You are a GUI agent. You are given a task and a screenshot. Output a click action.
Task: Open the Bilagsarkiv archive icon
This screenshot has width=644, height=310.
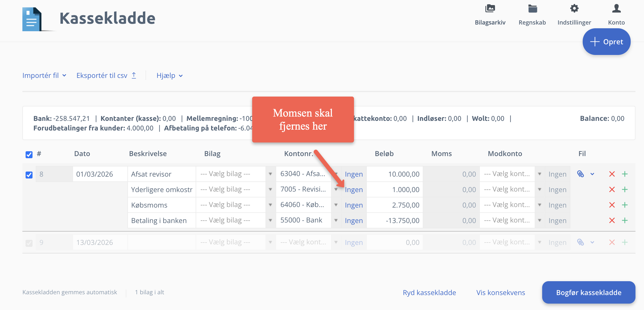tap(490, 9)
